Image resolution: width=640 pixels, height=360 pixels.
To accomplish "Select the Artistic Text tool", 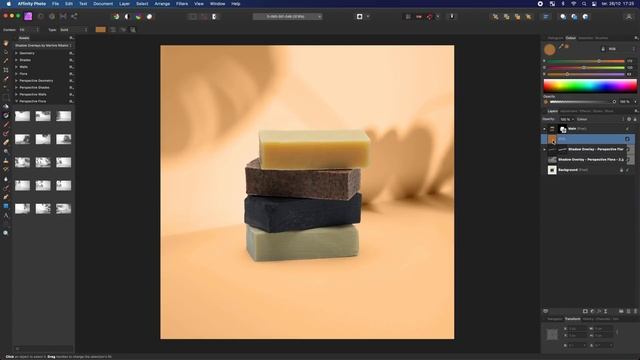I will (x=6, y=215).
